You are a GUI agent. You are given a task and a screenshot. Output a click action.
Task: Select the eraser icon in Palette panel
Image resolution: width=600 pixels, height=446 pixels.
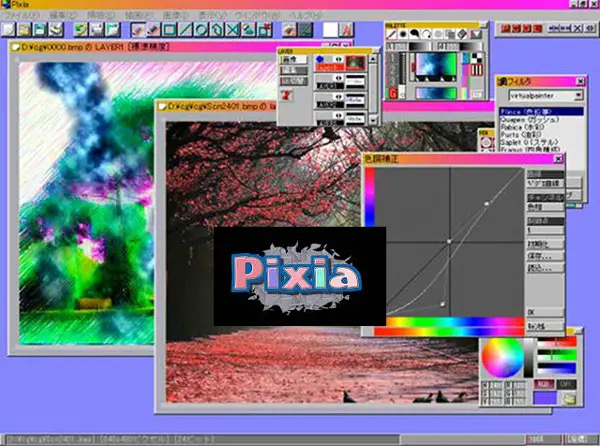pos(462,34)
